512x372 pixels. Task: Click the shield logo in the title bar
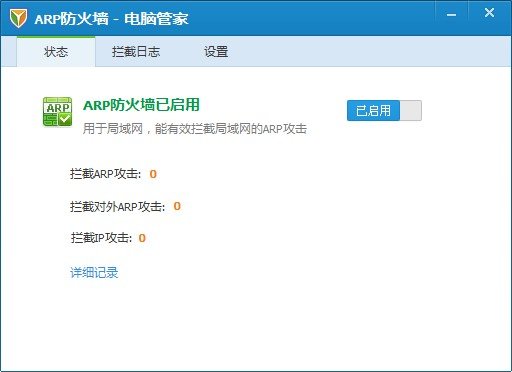pos(18,18)
